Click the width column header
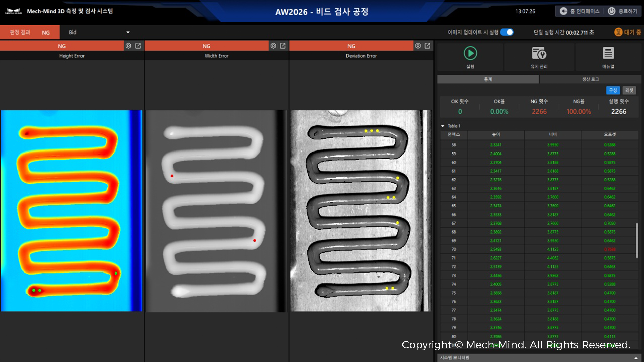Viewport: 644px width, 362px height. point(553,134)
